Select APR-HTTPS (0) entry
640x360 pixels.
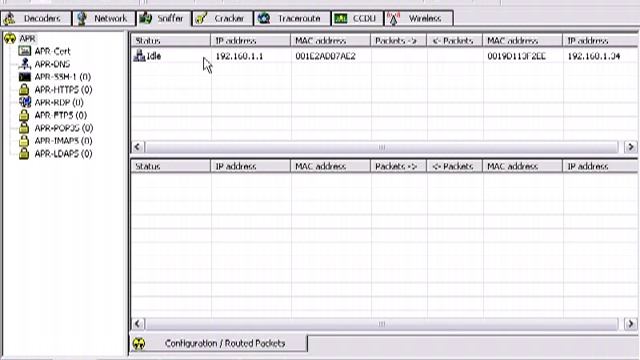[63, 89]
